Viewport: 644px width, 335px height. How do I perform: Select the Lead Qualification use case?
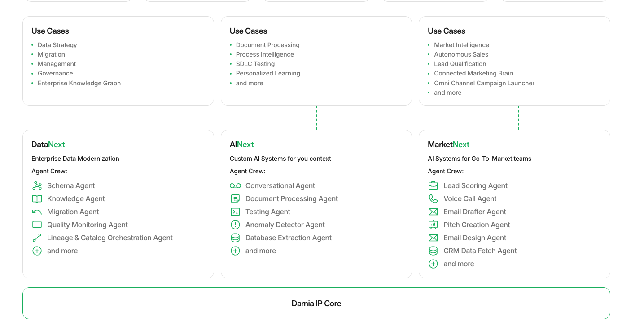click(460, 63)
